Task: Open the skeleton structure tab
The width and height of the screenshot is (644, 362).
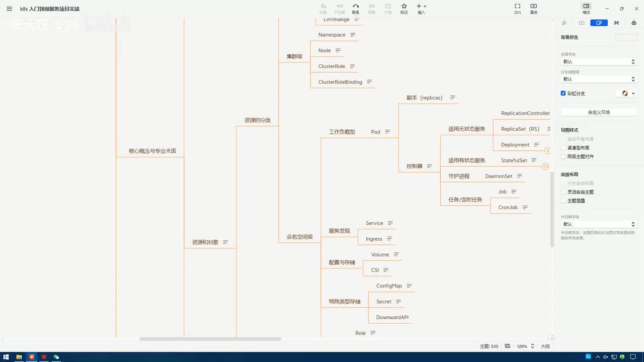Action: [616, 23]
